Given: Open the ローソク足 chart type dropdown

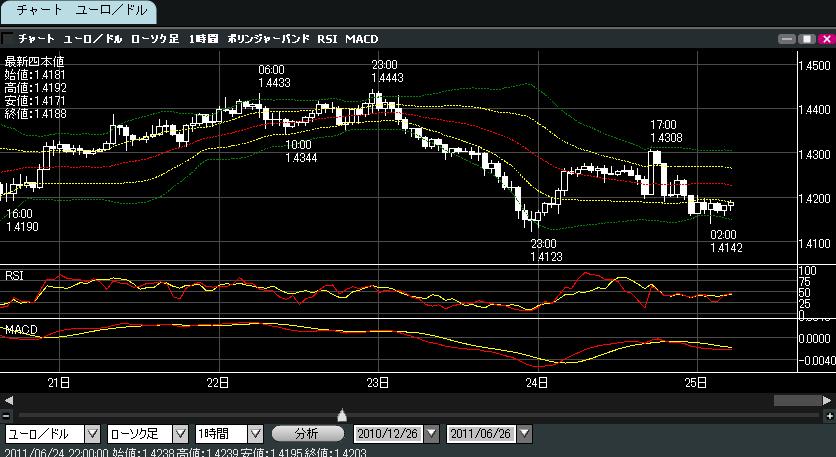Looking at the screenshot, I should coord(180,434).
